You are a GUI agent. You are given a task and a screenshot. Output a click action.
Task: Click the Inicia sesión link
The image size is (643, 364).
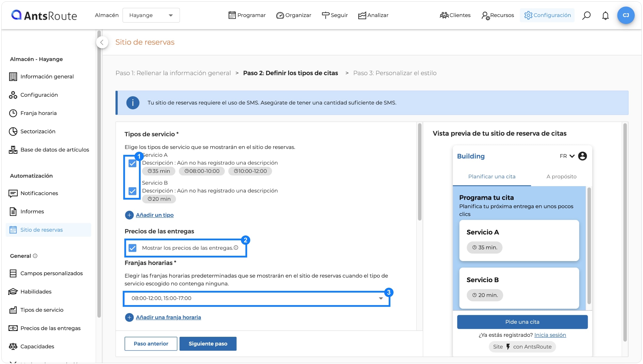[550, 335]
